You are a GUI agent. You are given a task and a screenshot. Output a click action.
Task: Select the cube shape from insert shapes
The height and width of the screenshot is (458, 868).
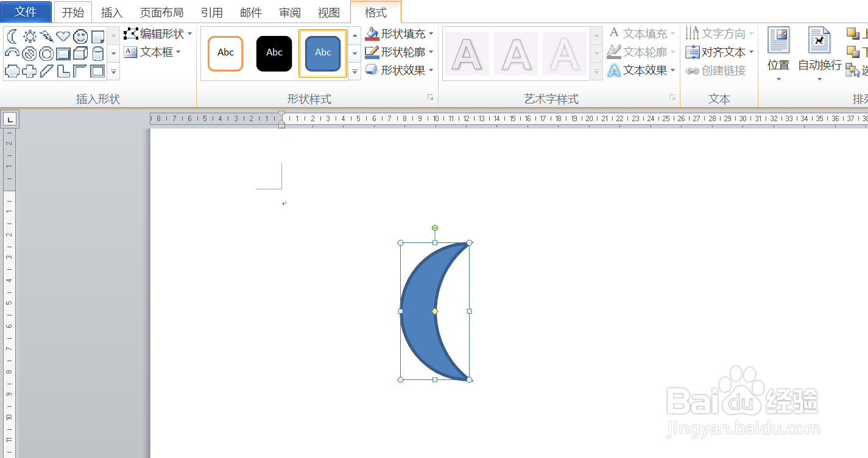(x=80, y=54)
